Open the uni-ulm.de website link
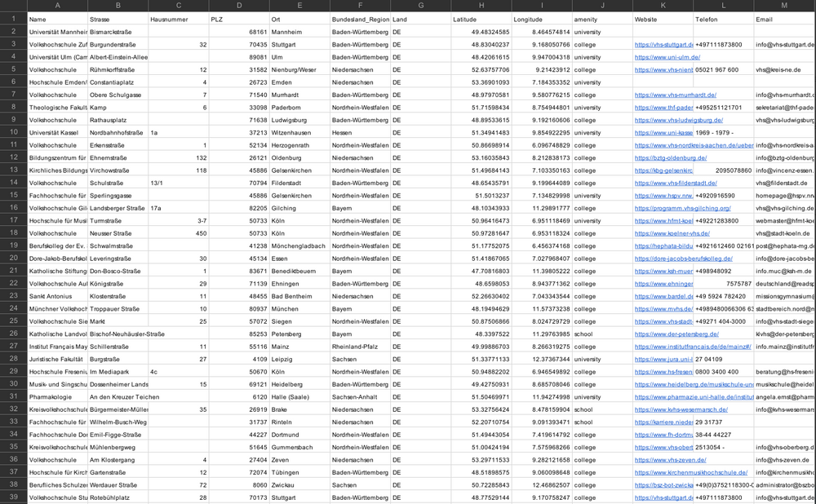This screenshot has width=816, height=504. [x=667, y=57]
